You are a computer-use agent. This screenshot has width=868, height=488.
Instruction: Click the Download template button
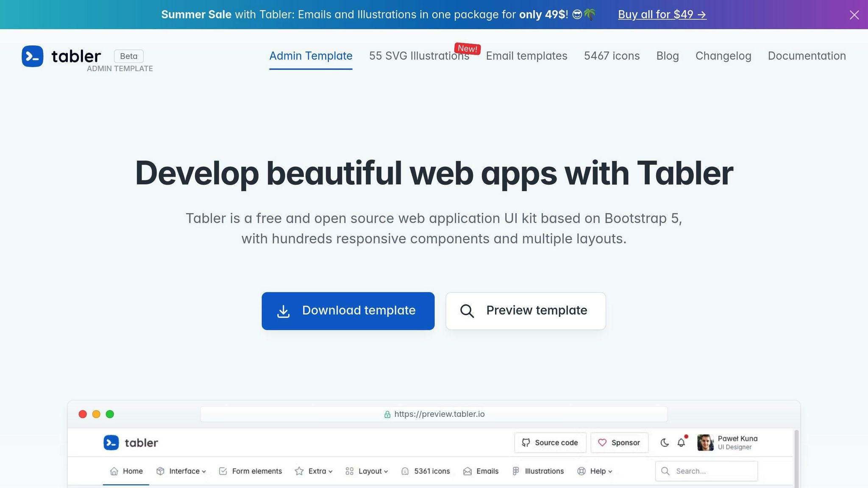click(348, 311)
